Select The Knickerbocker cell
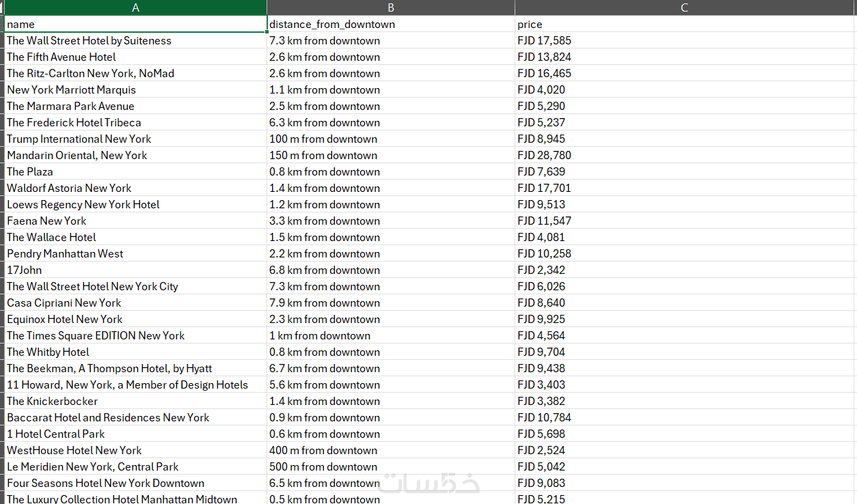Viewport: 857px width, 504px height. (135, 401)
